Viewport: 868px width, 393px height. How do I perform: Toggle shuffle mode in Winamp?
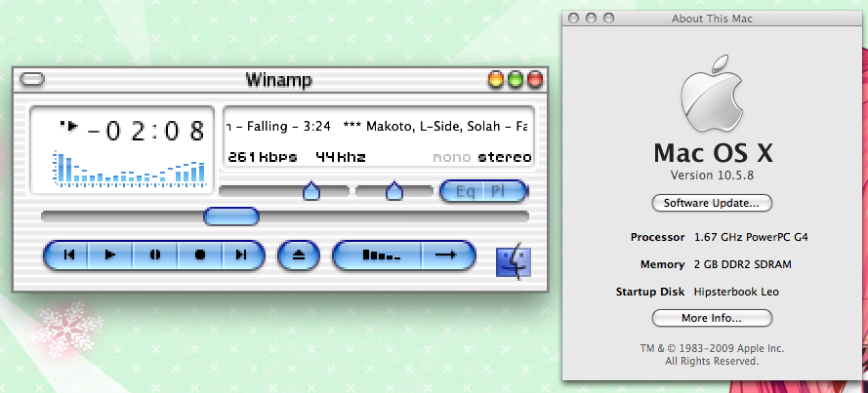pyautogui.click(x=379, y=255)
